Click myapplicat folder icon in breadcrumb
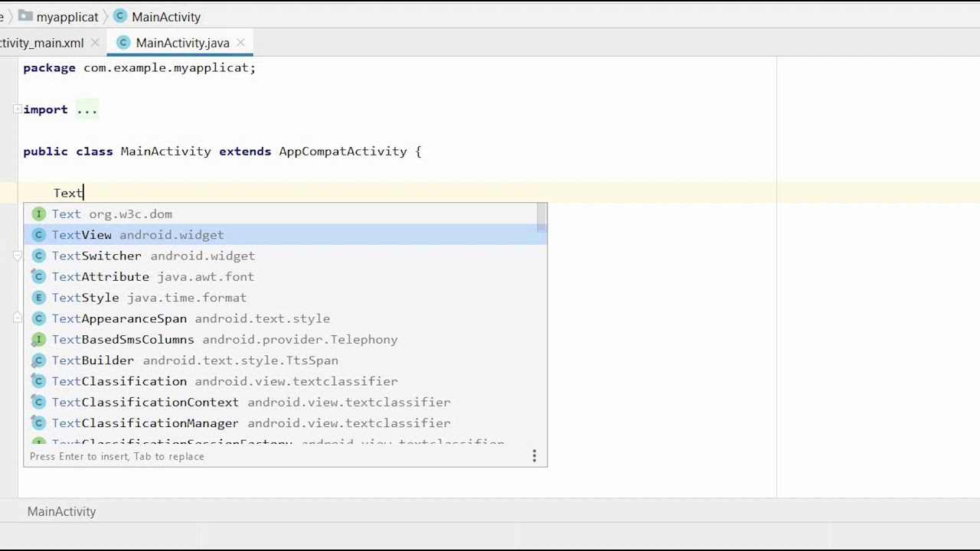Image resolution: width=980 pixels, height=551 pixels. [25, 16]
